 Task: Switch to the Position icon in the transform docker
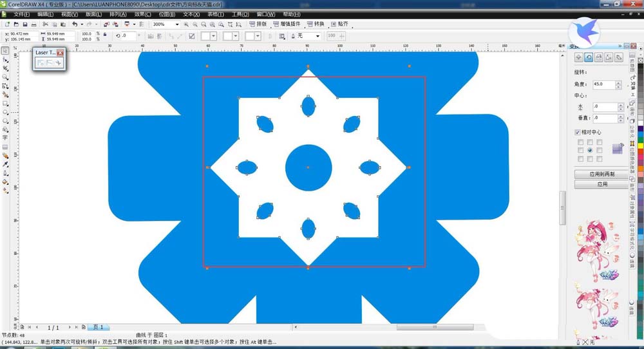point(579,57)
